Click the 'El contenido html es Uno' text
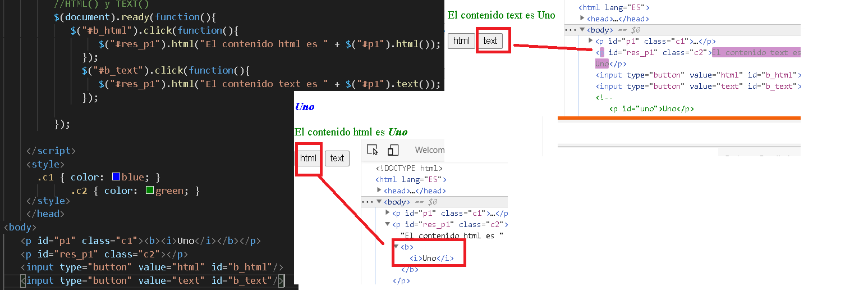Viewport: 868px width, 290px height. tap(351, 132)
